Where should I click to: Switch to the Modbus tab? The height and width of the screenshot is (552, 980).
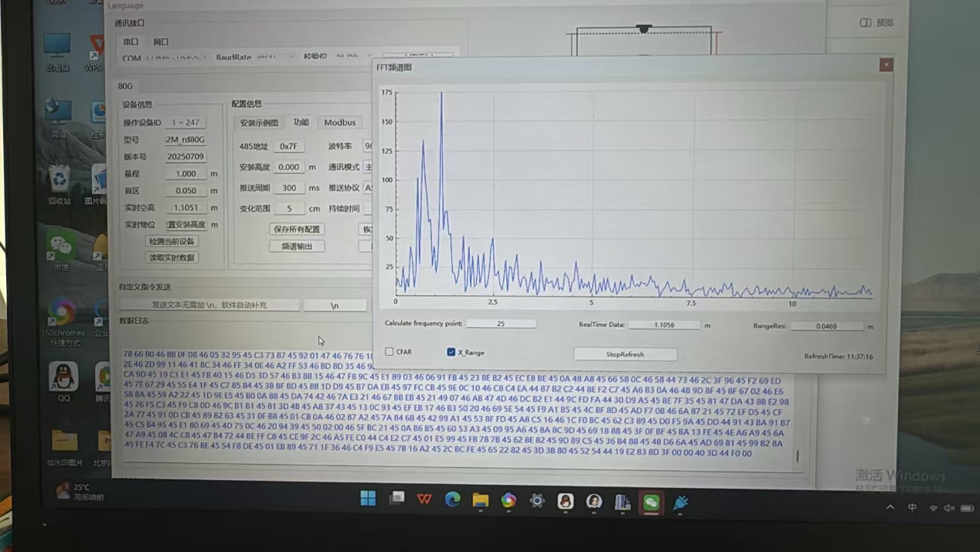point(340,122)
